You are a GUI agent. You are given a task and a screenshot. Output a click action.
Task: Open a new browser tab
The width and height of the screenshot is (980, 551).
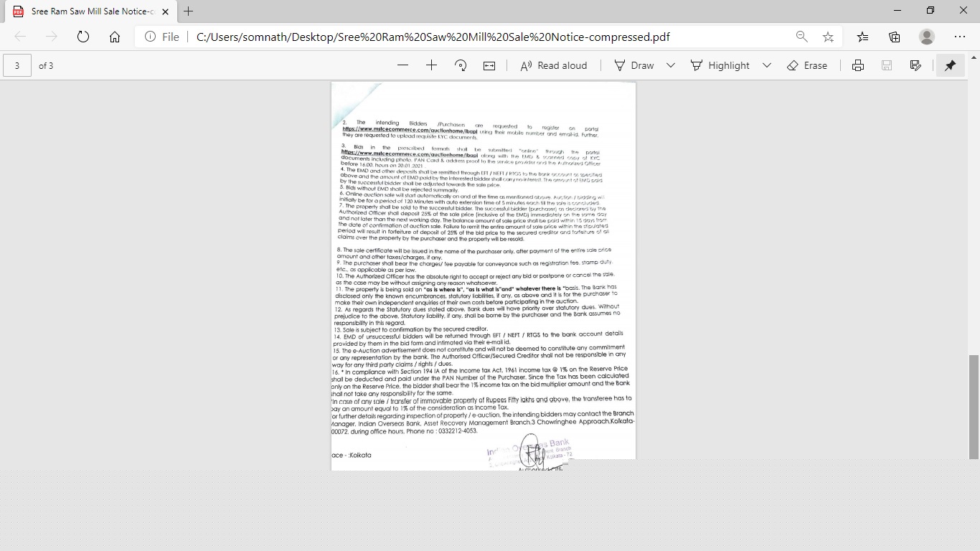188,11
